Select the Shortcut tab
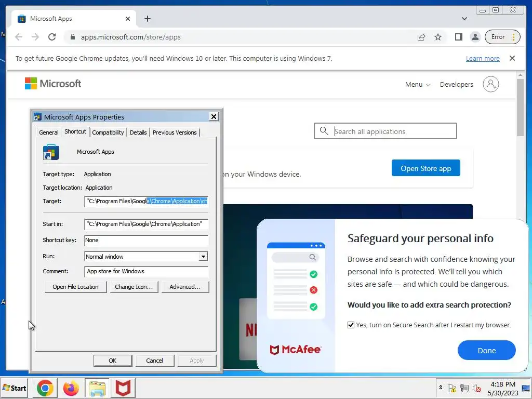This screenshot has height=399, width=532. [x=75, y=131]
